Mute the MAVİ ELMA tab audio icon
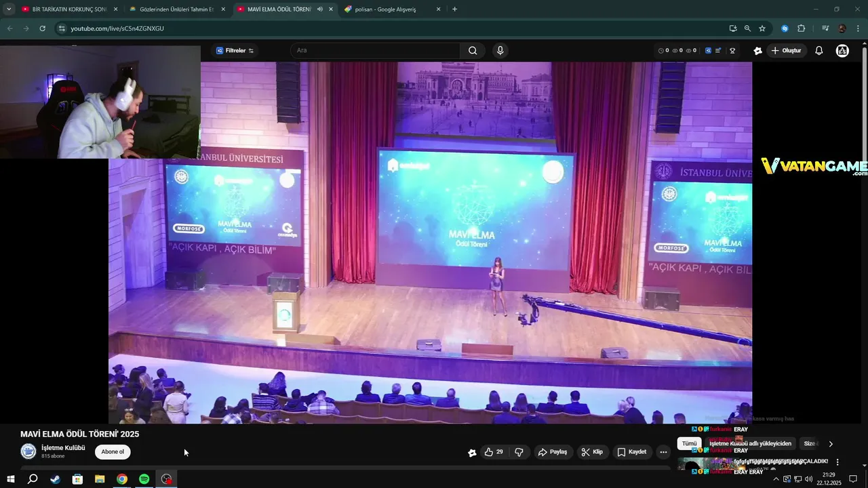The image size is (868, 488). (319, 9)
